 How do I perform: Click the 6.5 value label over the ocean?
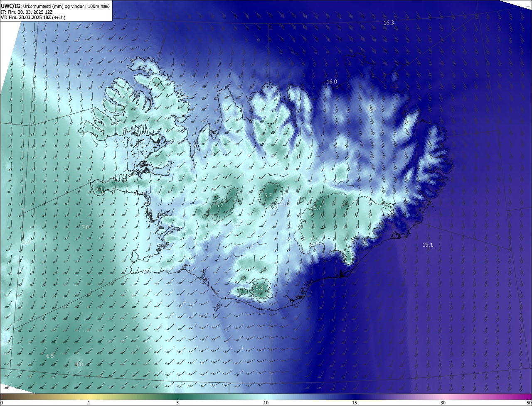pyautogui.click(x=50, y=356)
